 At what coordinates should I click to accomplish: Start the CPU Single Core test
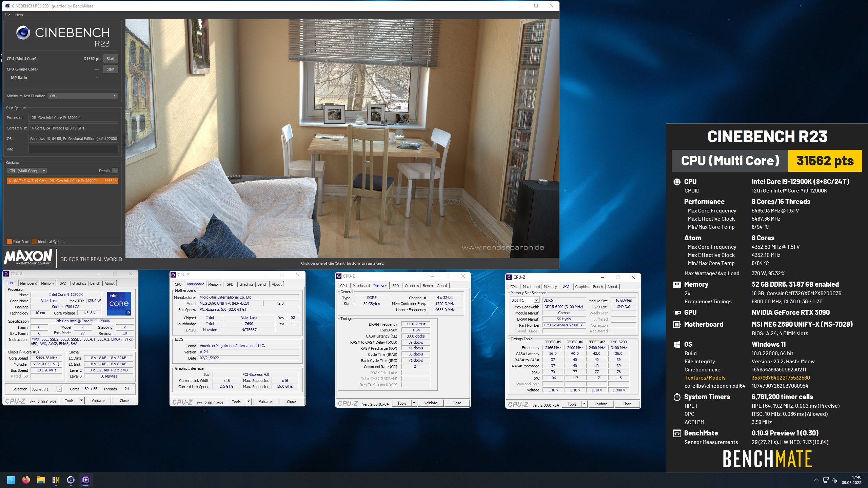111,69
